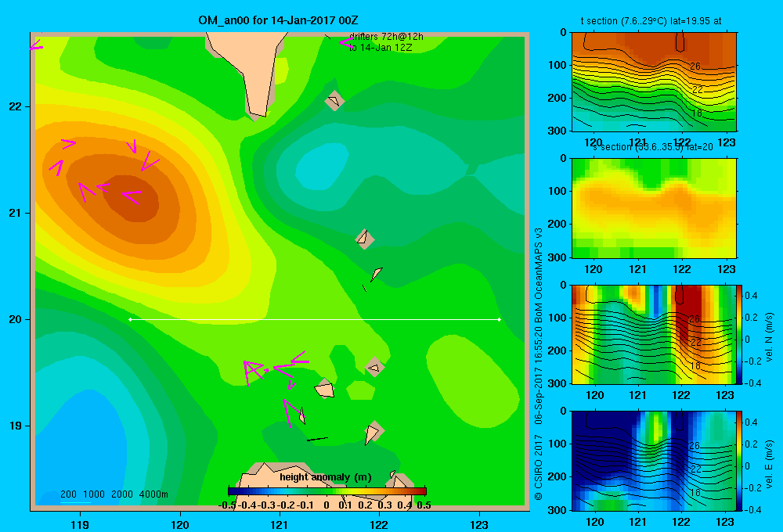Click the dark-orange core of the warm eddy
Viewport: 783px width, 532px height.
pos(132,198)
